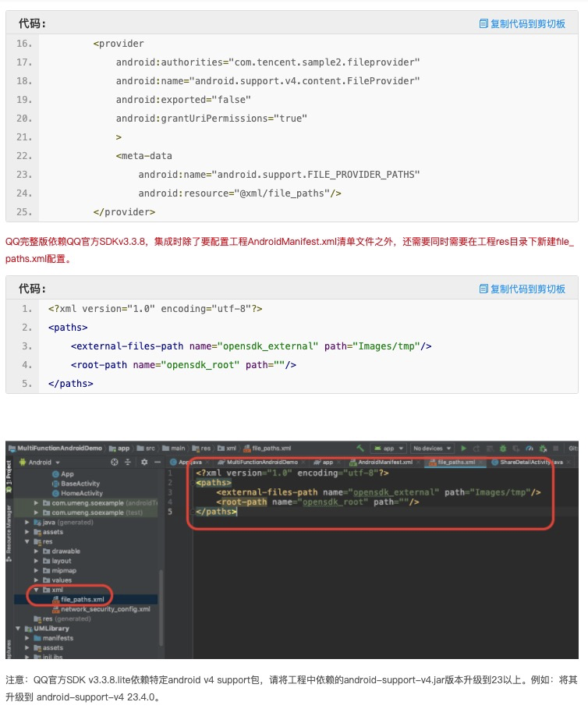Click the Stop square icon in toolbar
The image size is (588, 709).
coord(556,448)
